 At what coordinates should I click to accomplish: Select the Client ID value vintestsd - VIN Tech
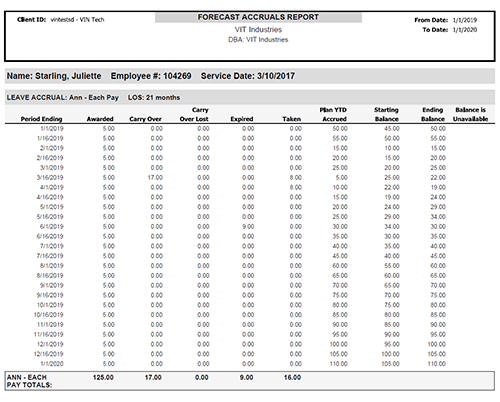77,20
